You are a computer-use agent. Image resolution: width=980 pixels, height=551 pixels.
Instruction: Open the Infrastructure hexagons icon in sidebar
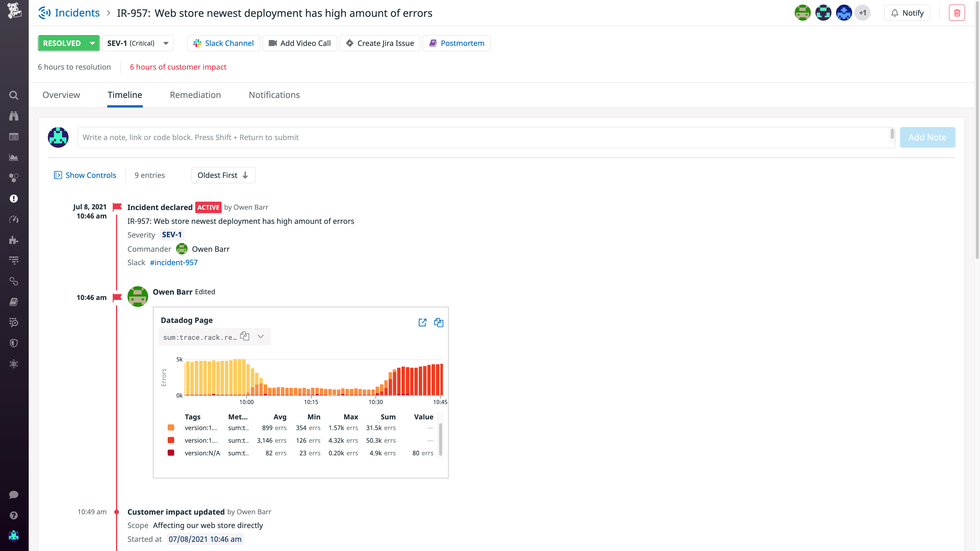tap(14, 178)
